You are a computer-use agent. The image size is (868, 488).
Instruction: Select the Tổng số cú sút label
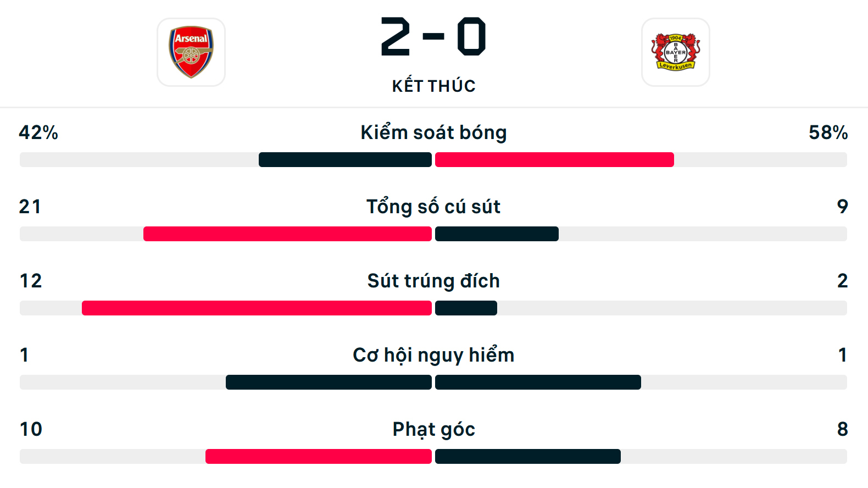(x=433, y=207)
